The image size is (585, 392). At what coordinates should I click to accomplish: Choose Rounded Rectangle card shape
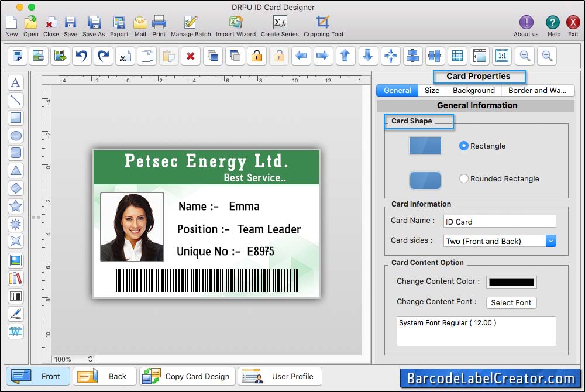tap(464, 178)
